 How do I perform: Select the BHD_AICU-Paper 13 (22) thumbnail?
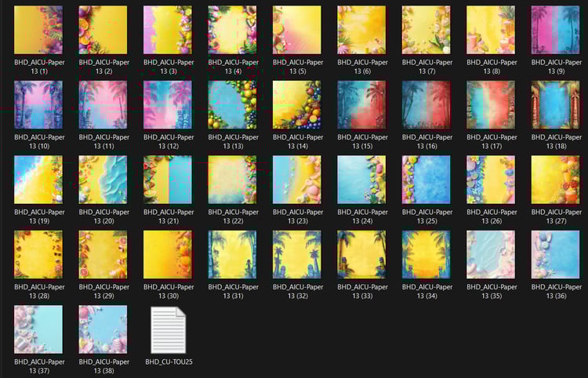[x=232, y=180]
